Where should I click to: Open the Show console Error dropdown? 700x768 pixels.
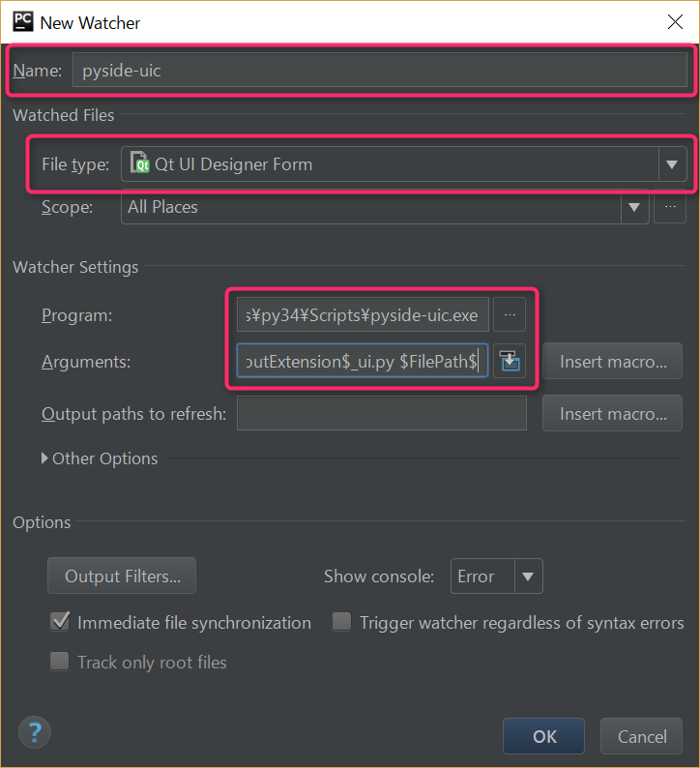[x=496, y=576]
